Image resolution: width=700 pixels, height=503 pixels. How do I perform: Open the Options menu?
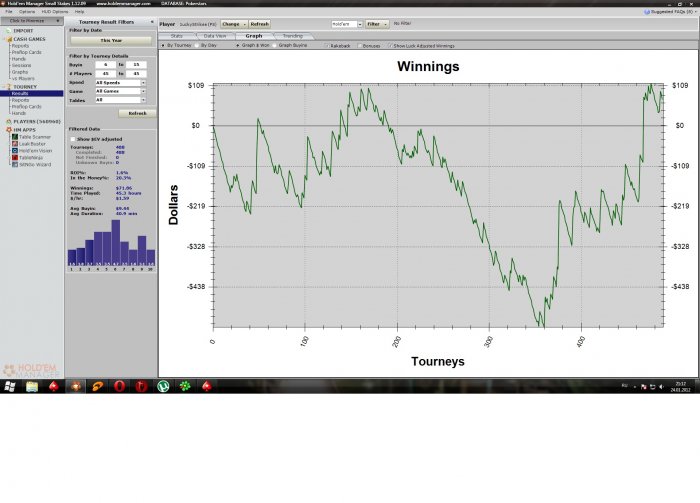coord(27,12)
